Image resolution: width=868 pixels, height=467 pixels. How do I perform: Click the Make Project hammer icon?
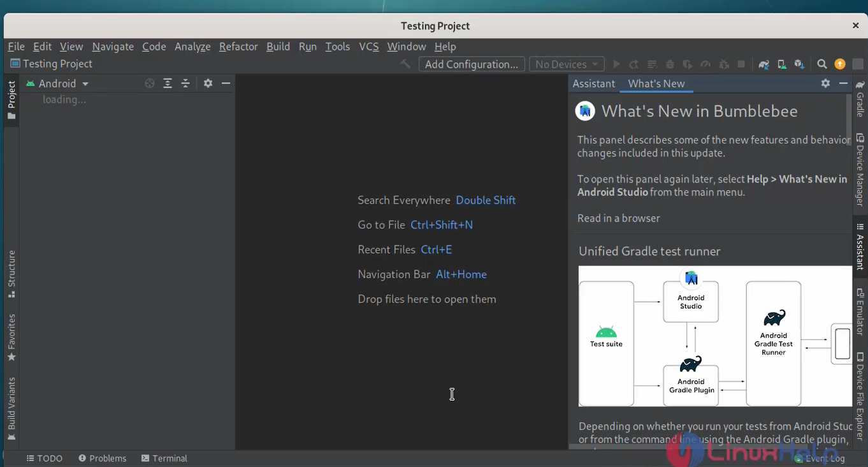405,64
